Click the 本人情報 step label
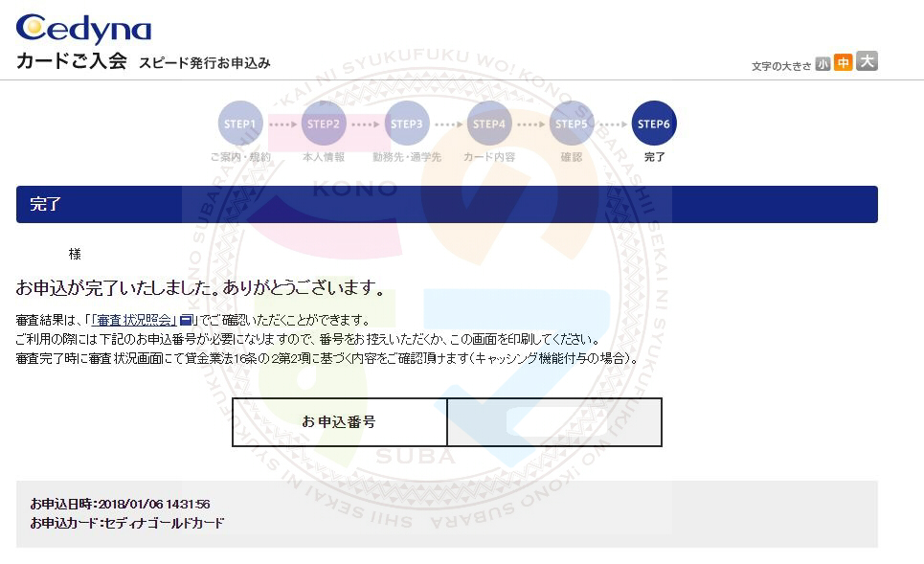Viewport: 924px width, 564px height. 324,157
